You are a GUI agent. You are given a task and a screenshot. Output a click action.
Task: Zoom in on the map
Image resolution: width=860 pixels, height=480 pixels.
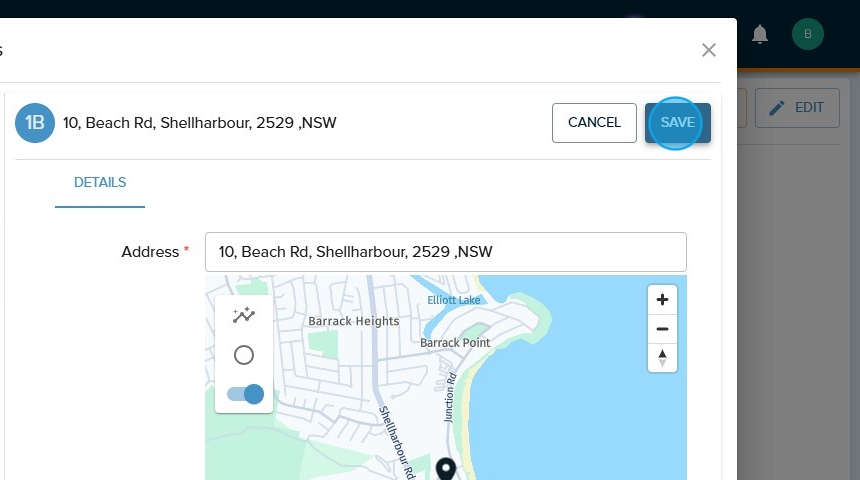coord(662,300)
